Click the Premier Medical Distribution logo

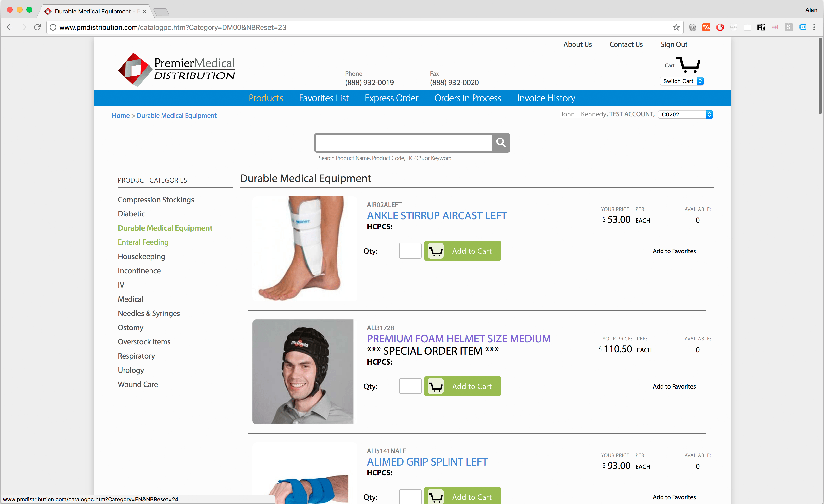[176, 70]
